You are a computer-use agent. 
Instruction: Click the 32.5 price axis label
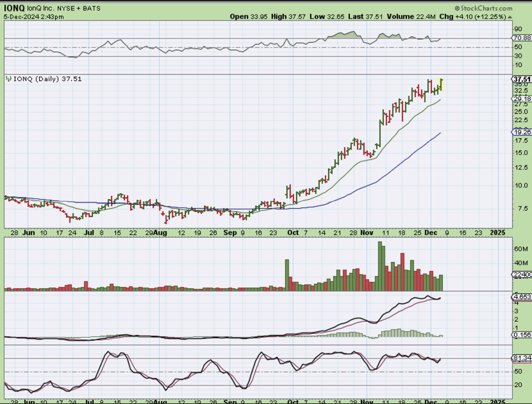point(521,91)
